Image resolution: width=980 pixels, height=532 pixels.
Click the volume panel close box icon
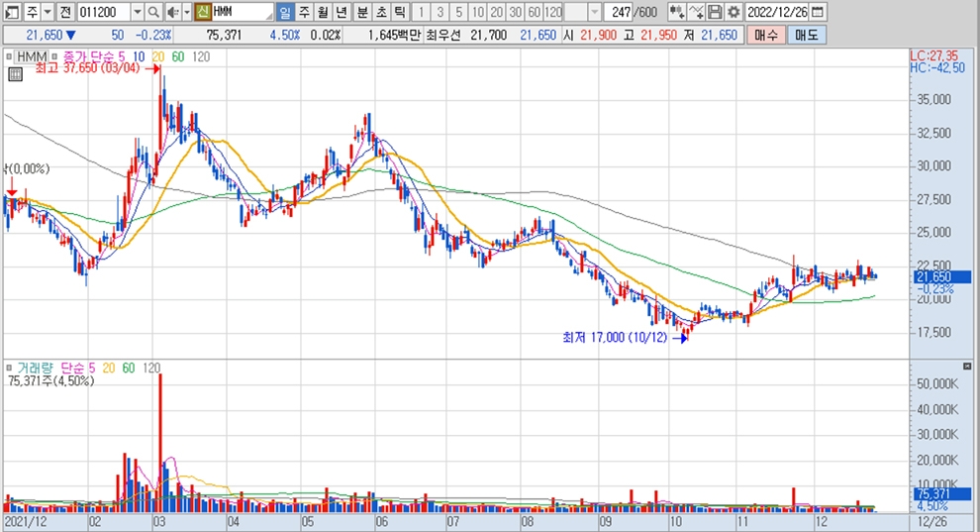pos(967,367)
